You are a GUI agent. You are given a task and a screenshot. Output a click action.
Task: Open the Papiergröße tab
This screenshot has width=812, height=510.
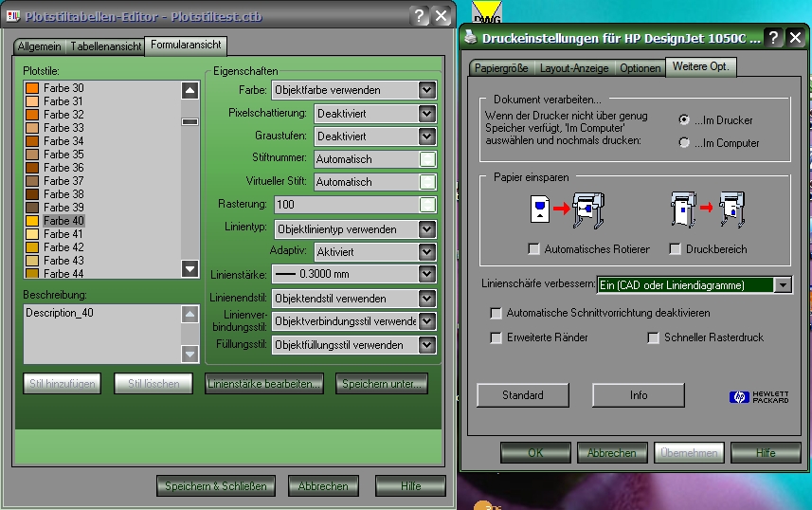[x=501, y=68]
